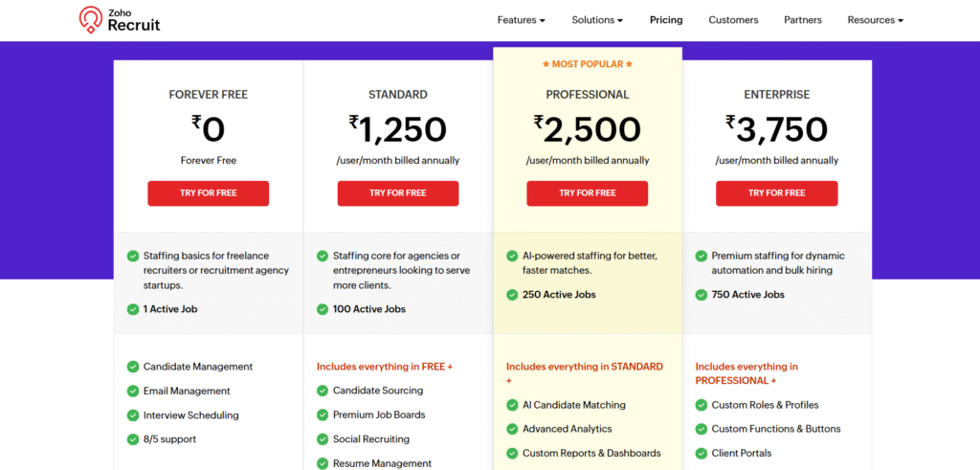980x470 pixels.
Task: Click the check icon beside Custom Roles & Profiles
Action: pos(702,405)
